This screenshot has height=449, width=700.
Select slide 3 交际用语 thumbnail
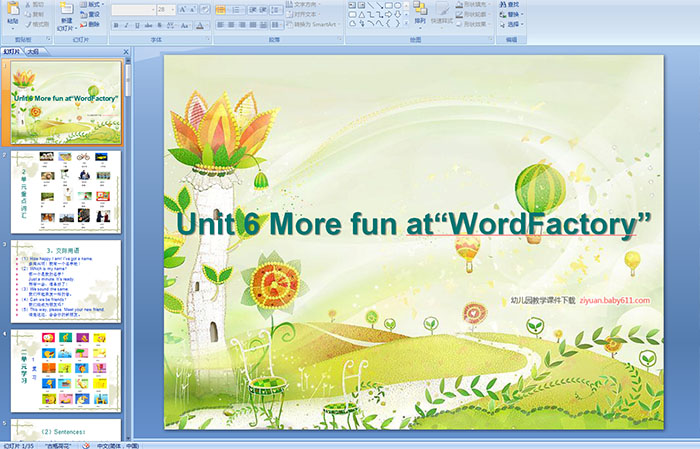tap(66, 282)
